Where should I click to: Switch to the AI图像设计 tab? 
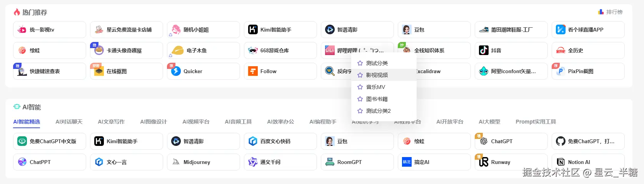153,122
